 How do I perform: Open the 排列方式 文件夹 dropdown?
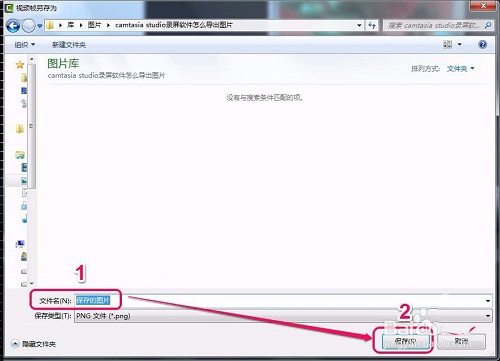click(461, 69)
